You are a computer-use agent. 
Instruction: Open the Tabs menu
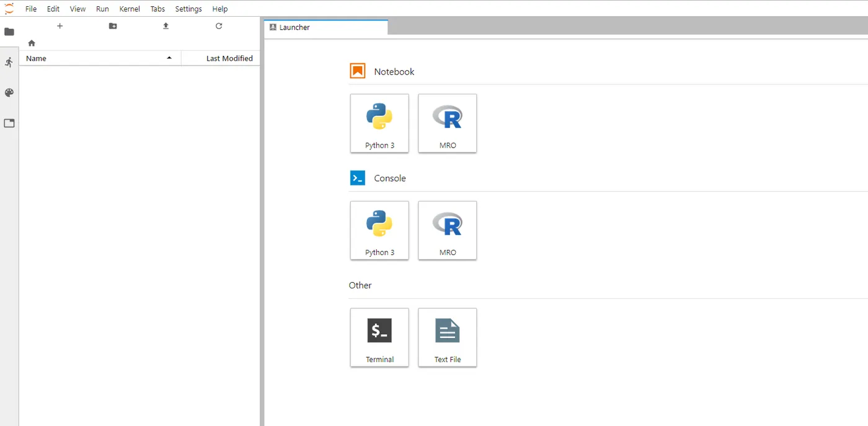click(157, 9)
